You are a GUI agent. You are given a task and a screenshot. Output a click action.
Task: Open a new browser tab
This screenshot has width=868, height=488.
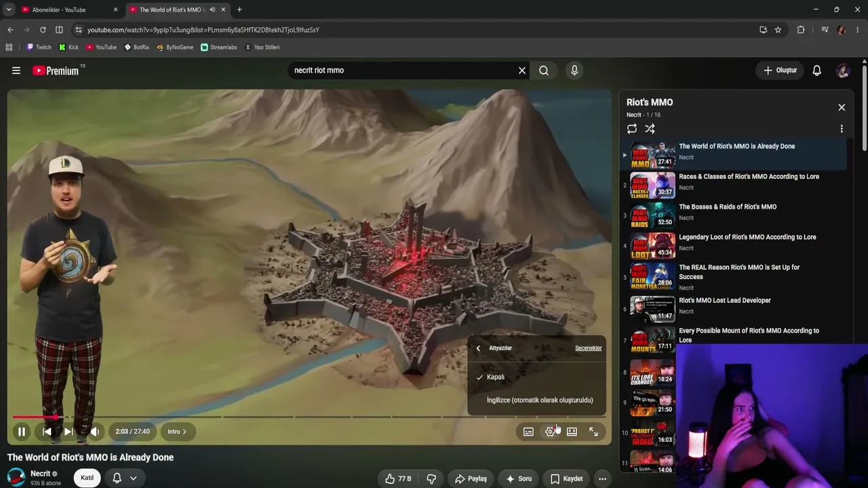239,9
